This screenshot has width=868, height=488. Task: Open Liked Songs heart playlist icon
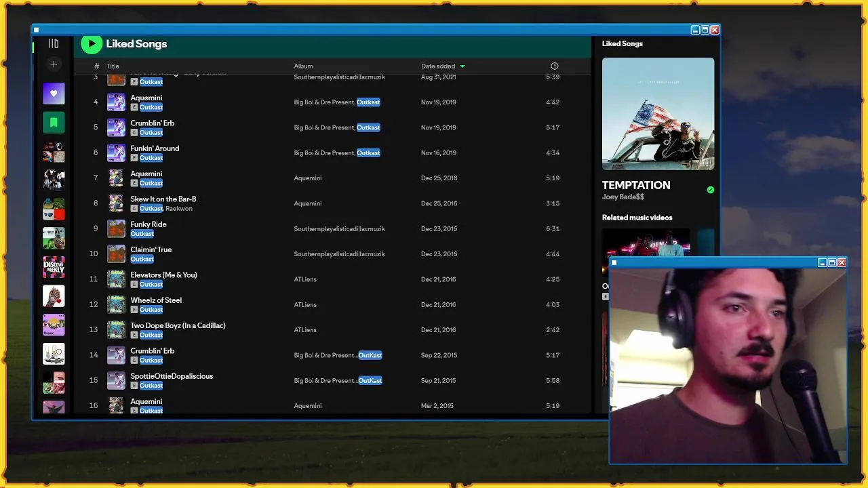pos(54,94)
